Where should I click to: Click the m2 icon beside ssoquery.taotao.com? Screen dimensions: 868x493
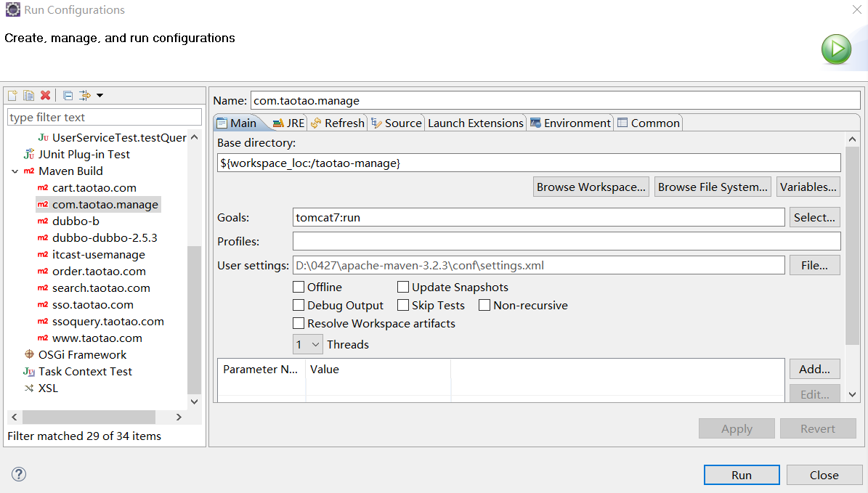43,322
